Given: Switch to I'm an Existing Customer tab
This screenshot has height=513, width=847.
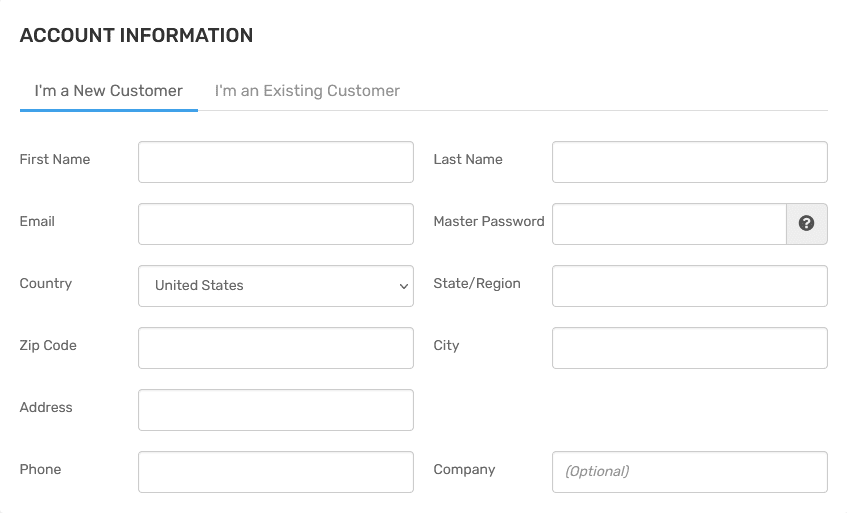Looking at the screenshot, I should 307,91.
